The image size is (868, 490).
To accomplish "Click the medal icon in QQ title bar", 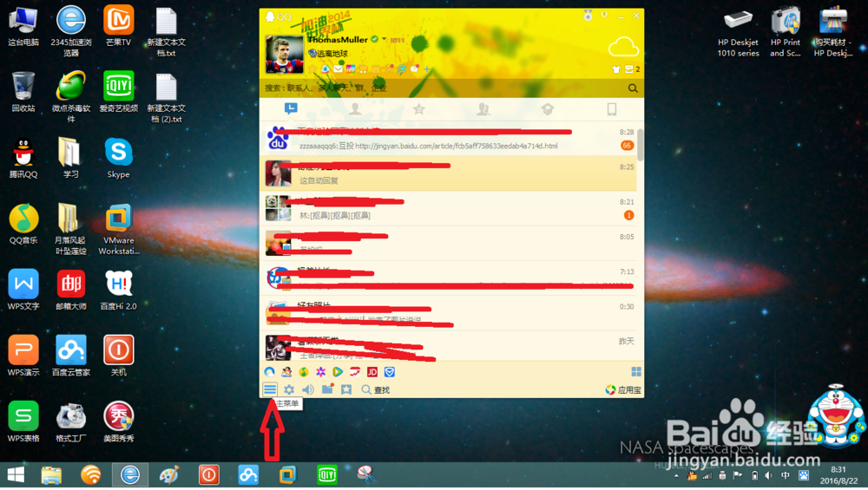I will point(588,16).
